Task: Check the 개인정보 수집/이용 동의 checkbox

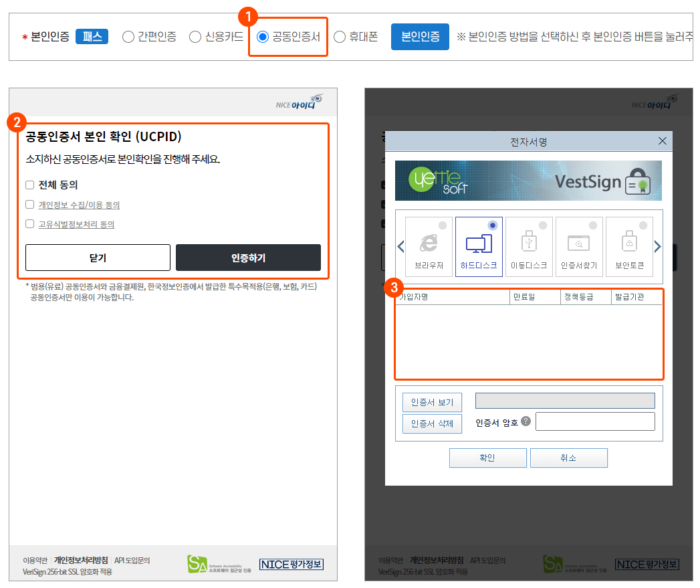Action: [x=30, y=205]
